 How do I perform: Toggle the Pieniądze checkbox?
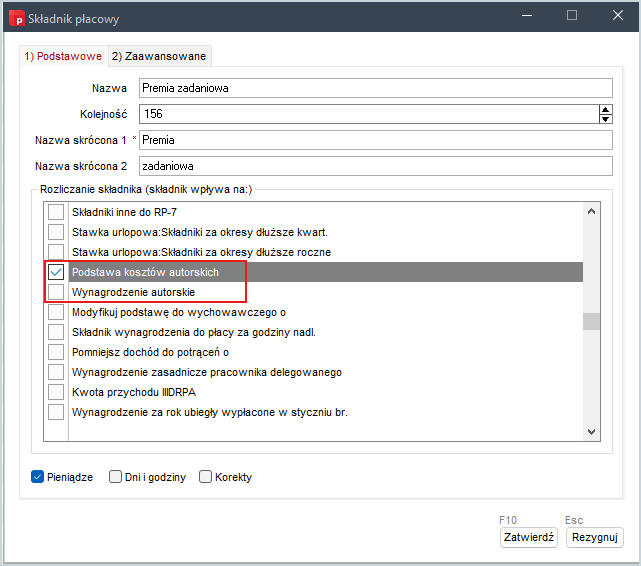pos(38,477)
